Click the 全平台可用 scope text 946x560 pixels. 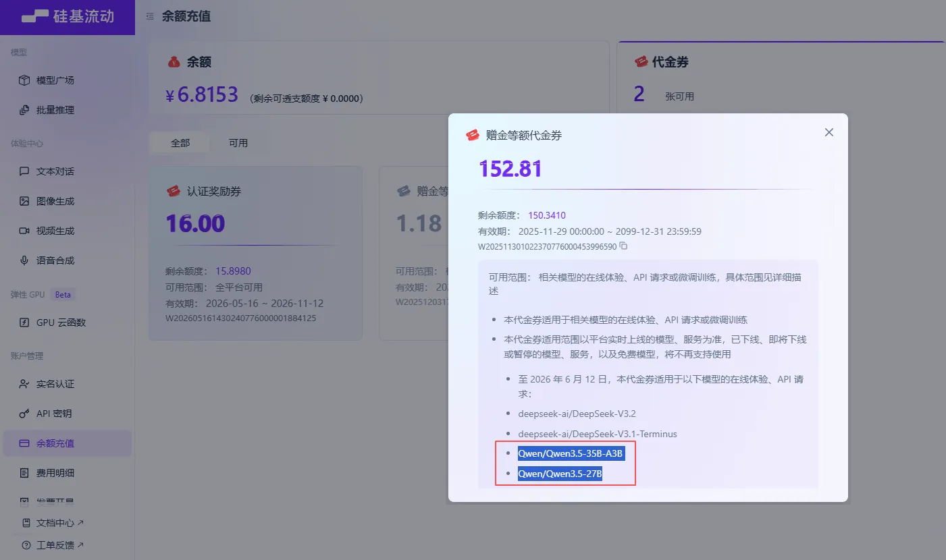(239, 287)
